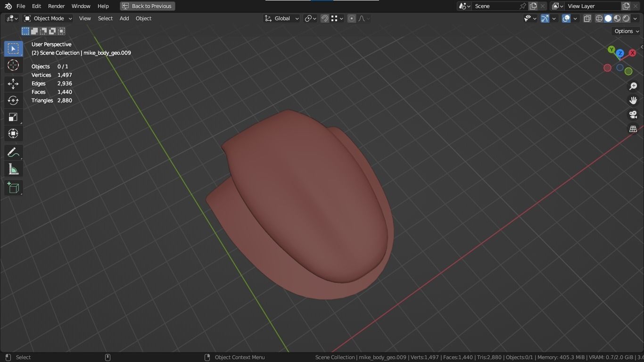Open the Object Mode dropdown

point(48,18)
